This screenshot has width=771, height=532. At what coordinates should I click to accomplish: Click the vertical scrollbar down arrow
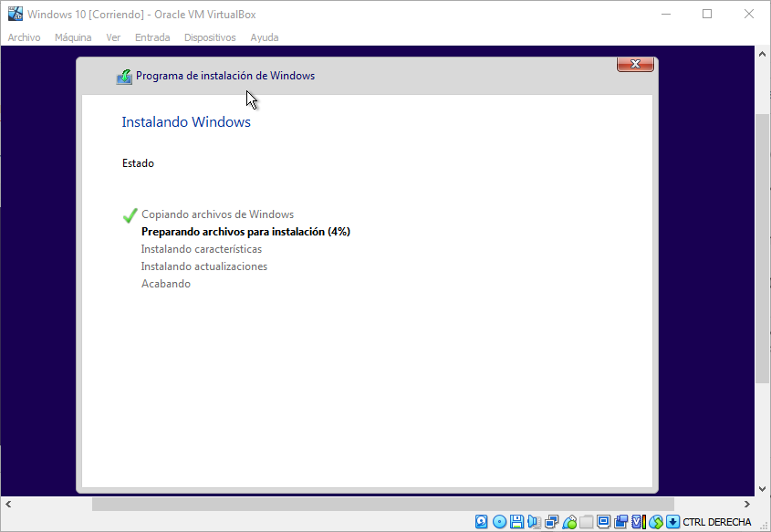coord(763,489)
